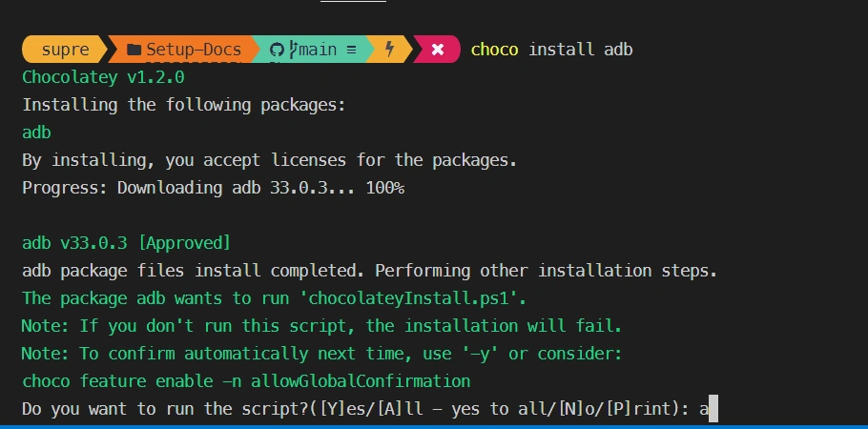
Task: Click the git branch icon beside main
Action: [292, 49]
